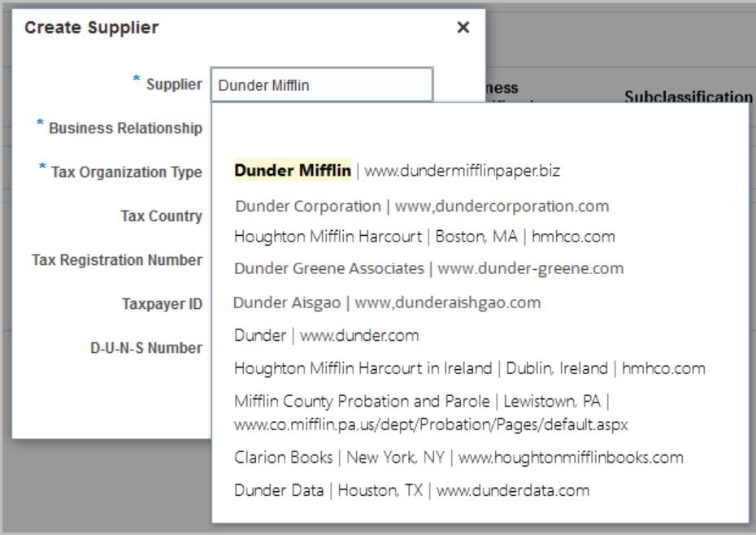Click the Tax Organization Type label
This screenshot has width=756, height=535.
click(x=126, y=172)
